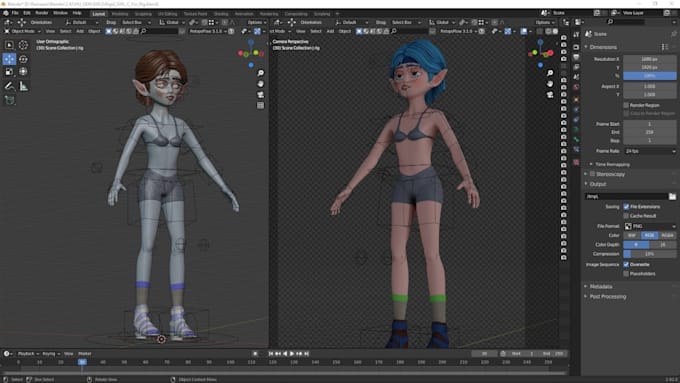Adjust the Resolution percentage slider
This screenshot has height=383, width=680.
click(650, 76)
